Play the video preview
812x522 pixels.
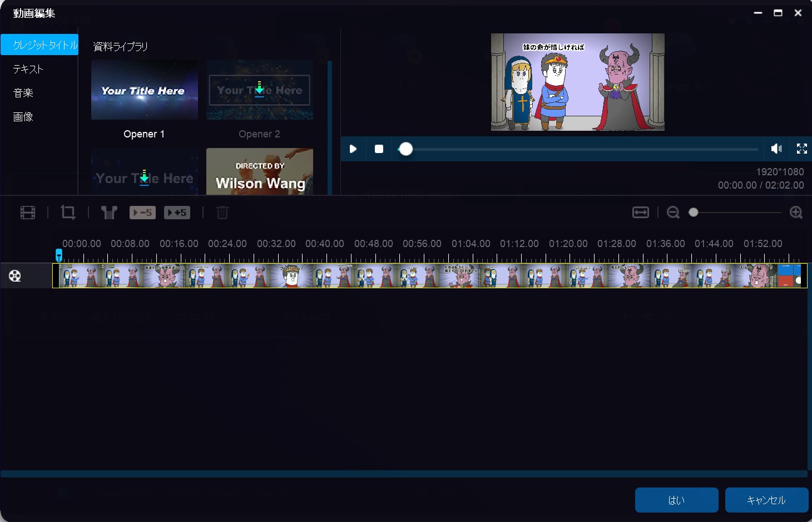pos(353,149)
